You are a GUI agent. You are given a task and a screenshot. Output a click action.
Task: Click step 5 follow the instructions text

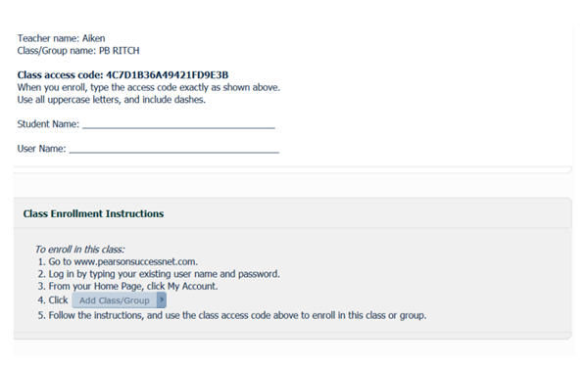click(x=231, y=315)
